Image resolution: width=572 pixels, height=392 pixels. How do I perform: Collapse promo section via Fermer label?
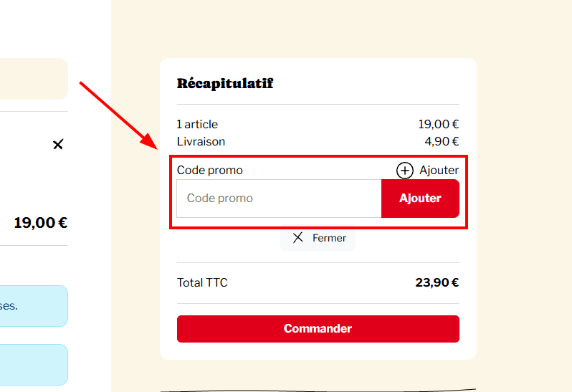point(329,238)
